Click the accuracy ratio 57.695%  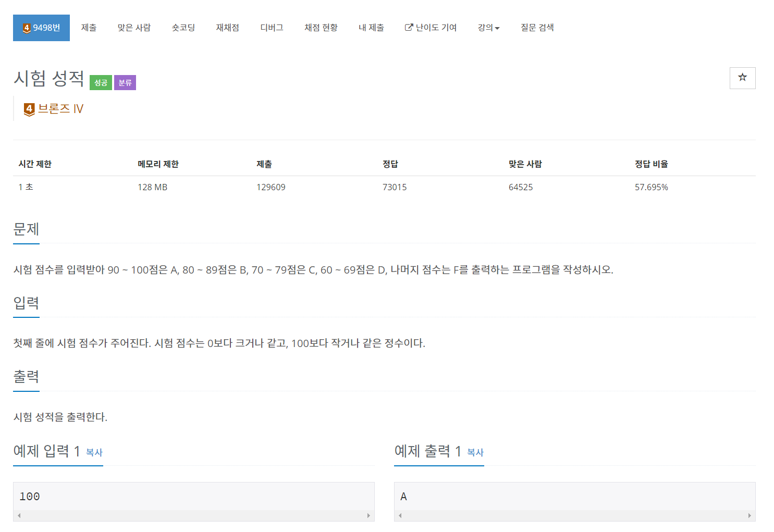click(652, 187)
